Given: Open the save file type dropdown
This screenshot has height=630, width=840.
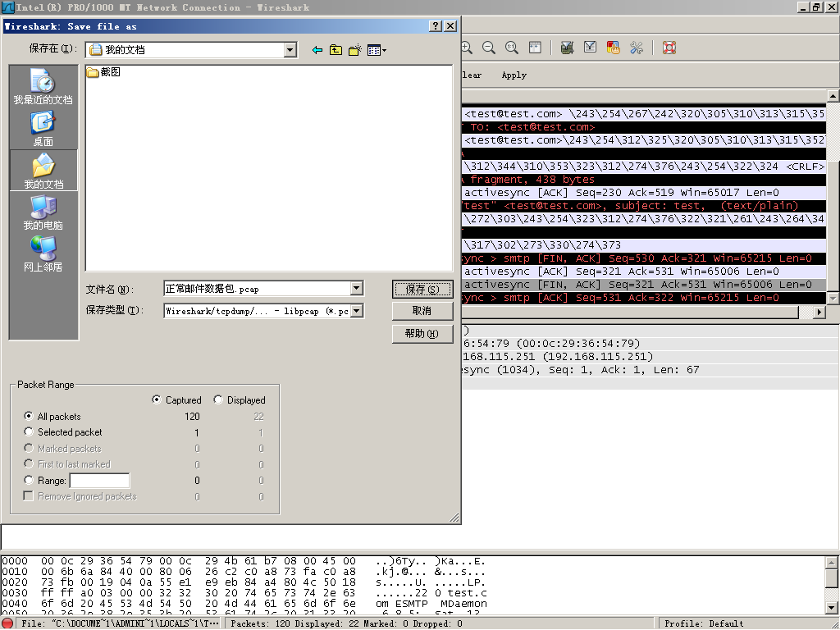Looking at the screenshot, I should pos(357,311).
